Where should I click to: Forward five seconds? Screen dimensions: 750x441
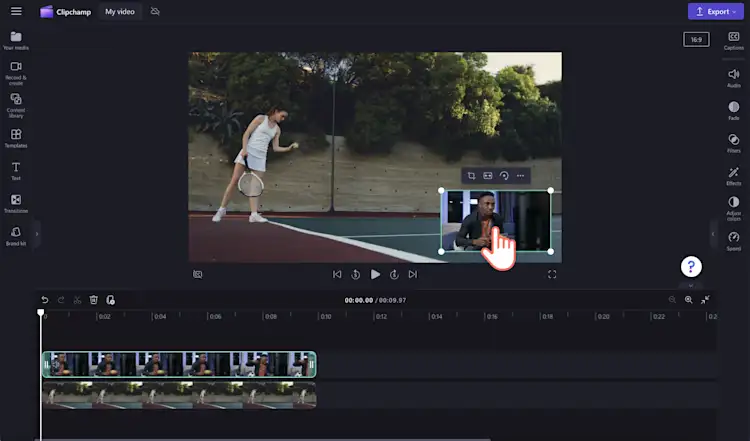pyautogui.click(x=394, y=274)
